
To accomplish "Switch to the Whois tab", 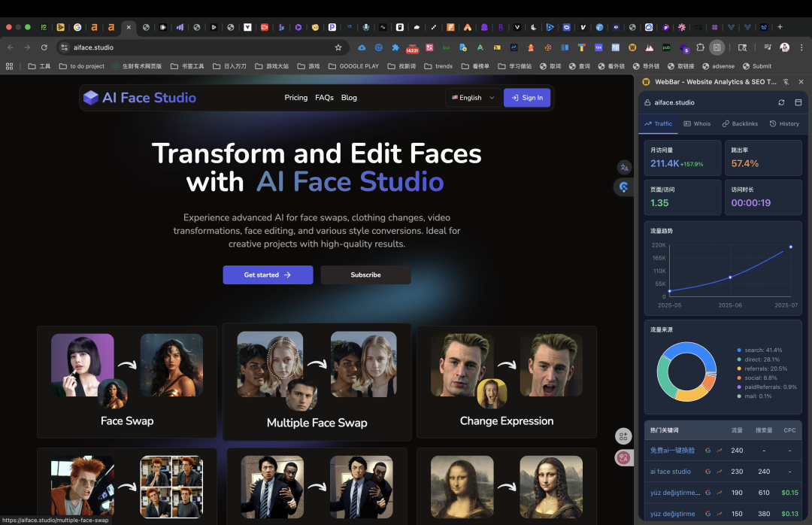I will pyautogui.click(x=697, y=124).
